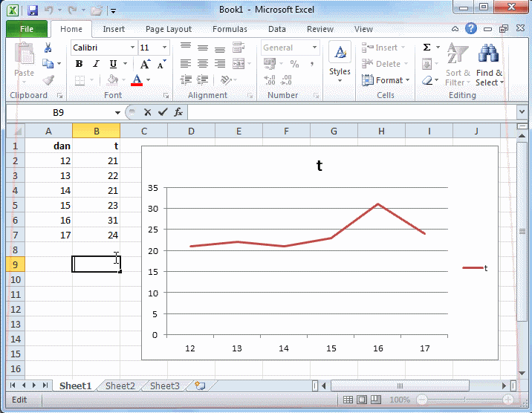Switch to the Page Layout tab
Viewport: 532px width, 413px height.
tap(169, 29)
